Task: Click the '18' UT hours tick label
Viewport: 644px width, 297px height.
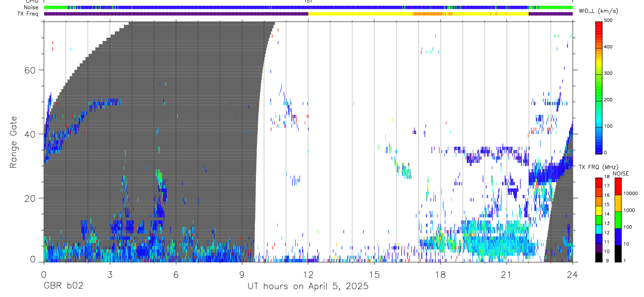Action: 441,274
